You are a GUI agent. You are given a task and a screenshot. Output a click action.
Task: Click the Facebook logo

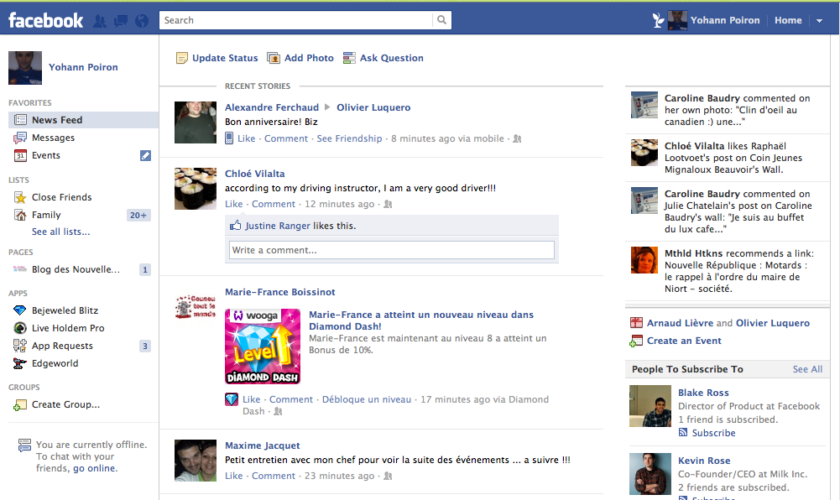point(46,20)
